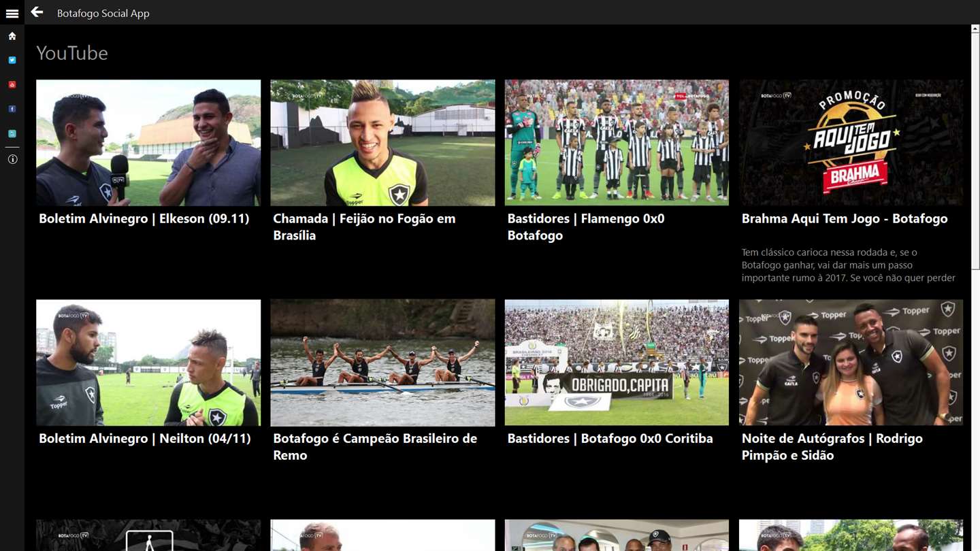
Task: Open the info/about icon in sidebar
Action: 12,159
